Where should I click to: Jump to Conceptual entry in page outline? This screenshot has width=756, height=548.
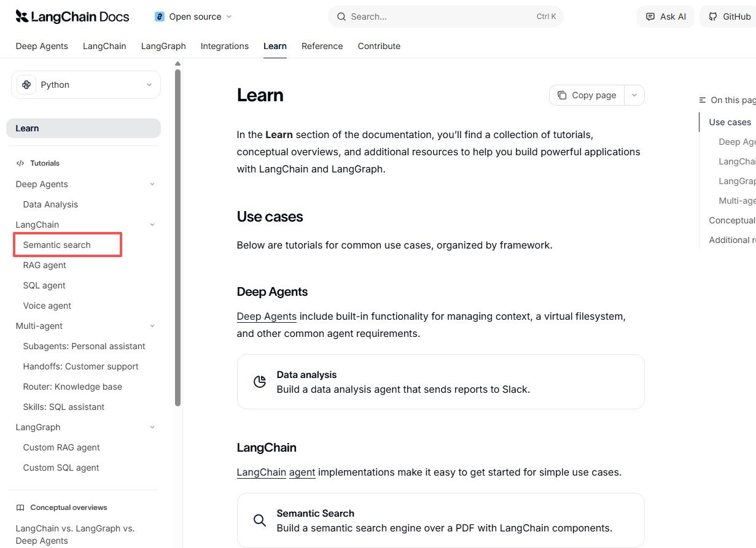click(732, 220)
